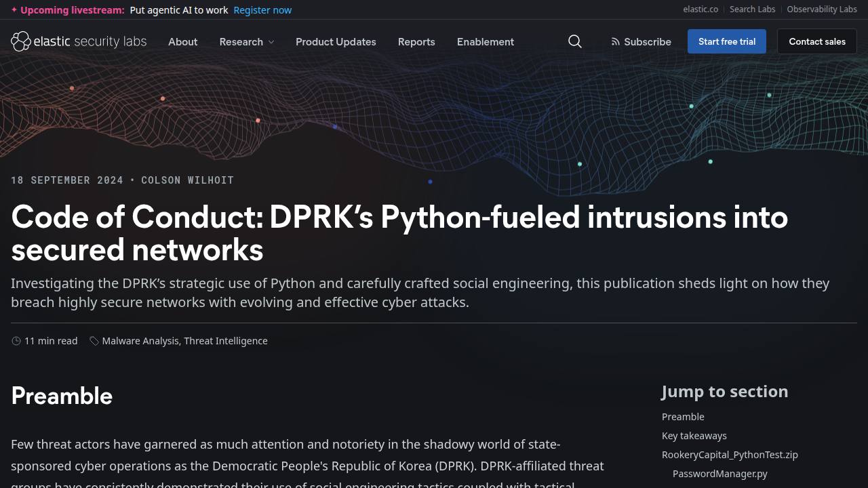This screenshot has width=868, height=488.
Task: Click the Put agentic AI to work text
Action: point(179,10)
